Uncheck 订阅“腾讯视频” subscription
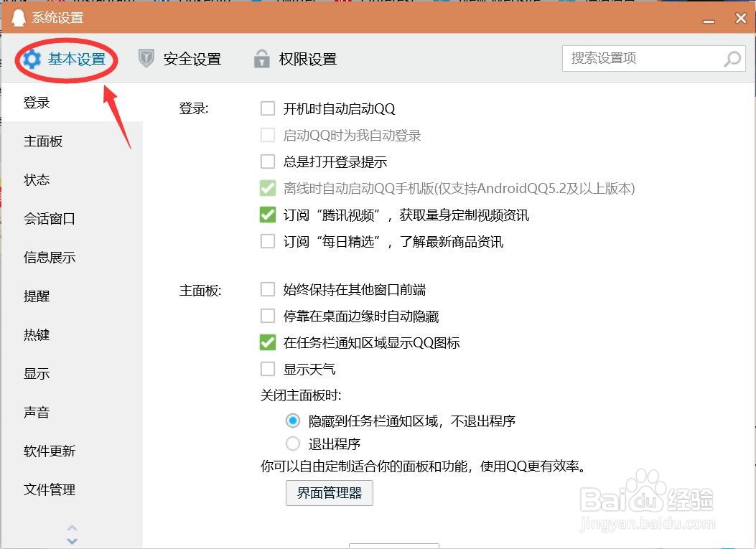Viewport: 756px width, 549px height. (x=268, y=215)
